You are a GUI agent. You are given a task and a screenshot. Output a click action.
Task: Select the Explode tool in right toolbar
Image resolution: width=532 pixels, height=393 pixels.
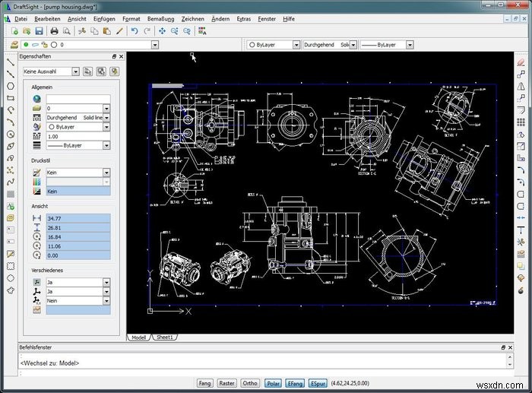521,290
